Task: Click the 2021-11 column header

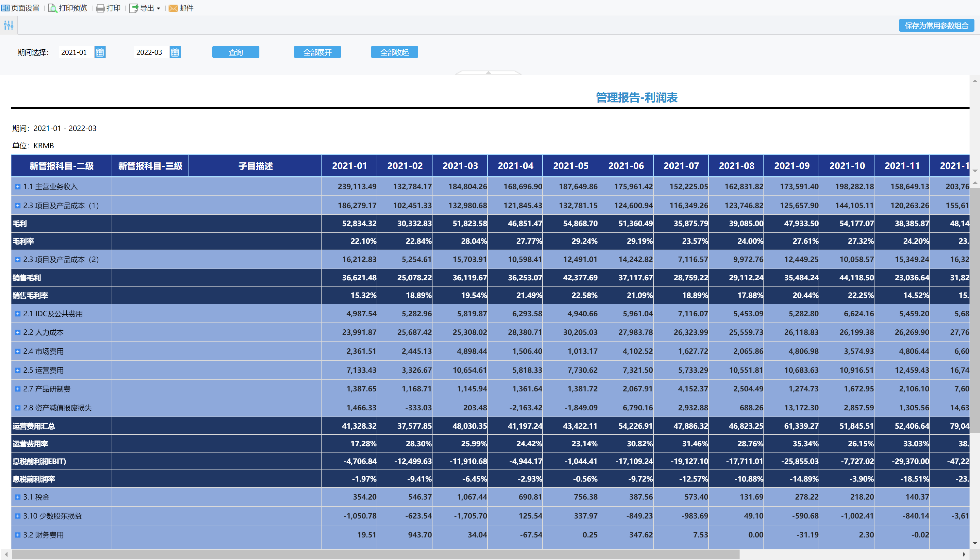Action: 902,166
